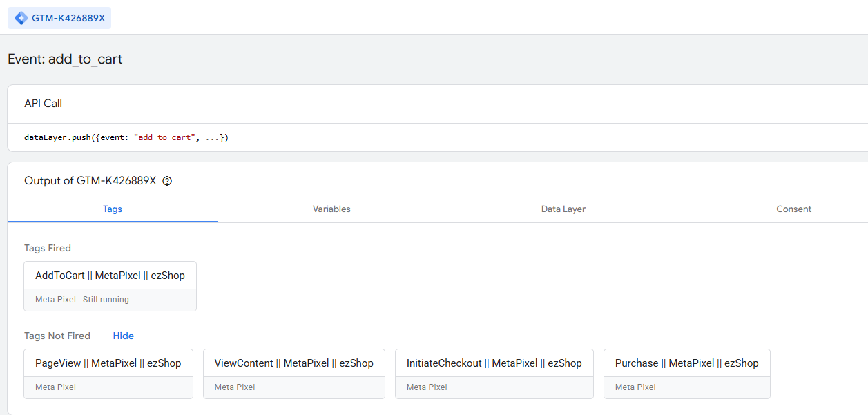Click Meta Pixel subtitle under ViewContent tag
The height and width of the screenshot is (415, 868).
pos(235,387)
